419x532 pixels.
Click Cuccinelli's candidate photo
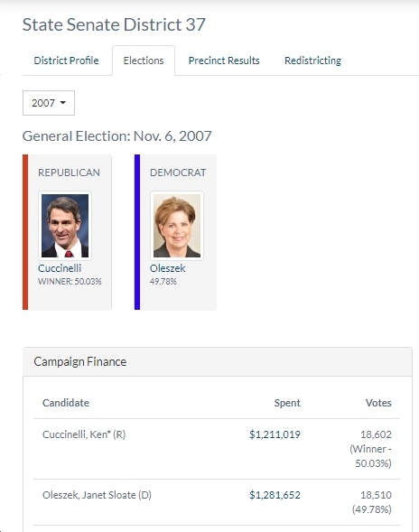[65, 226]
